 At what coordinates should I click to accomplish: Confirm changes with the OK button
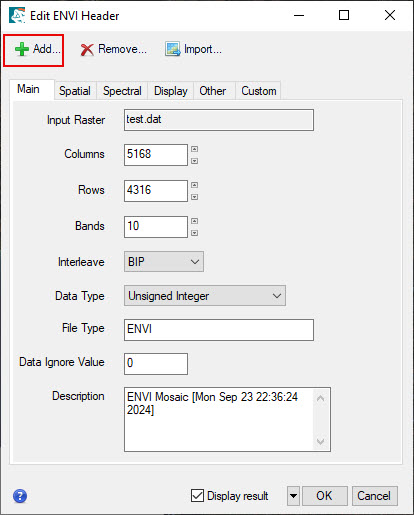click(325, 496)
